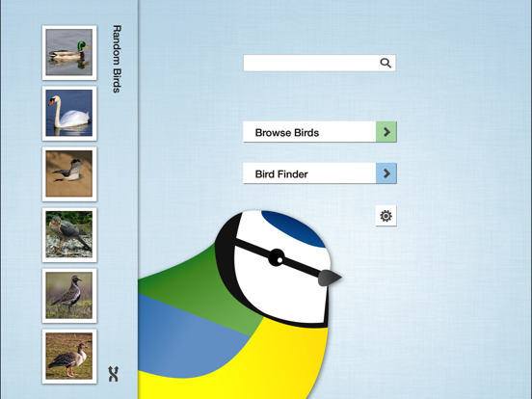Shuffle random birds with the crossed-arrows icon
Viewport: 532px width, 399px height.
click(x=114, y=374)
